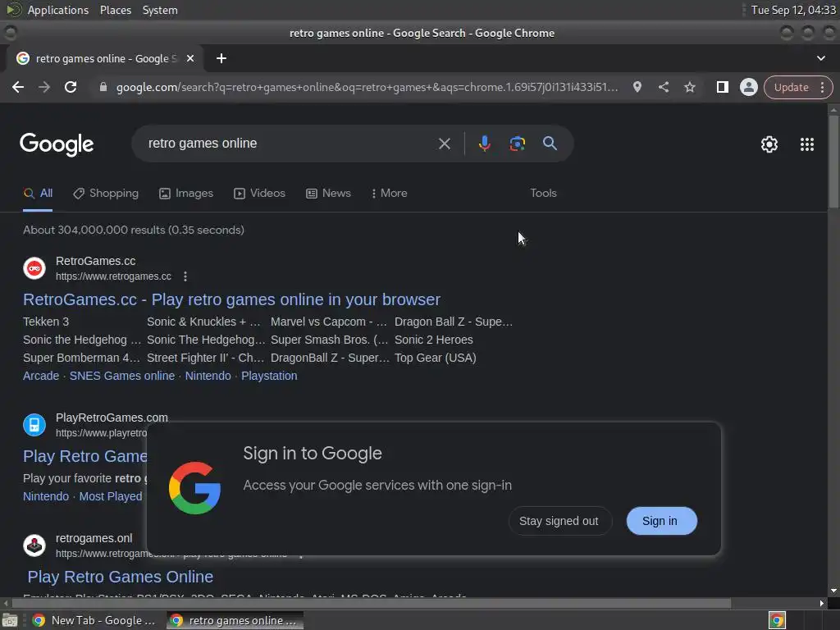Toggle the Chrome side panel icon
840x630 pixels.
coord(722,87)
